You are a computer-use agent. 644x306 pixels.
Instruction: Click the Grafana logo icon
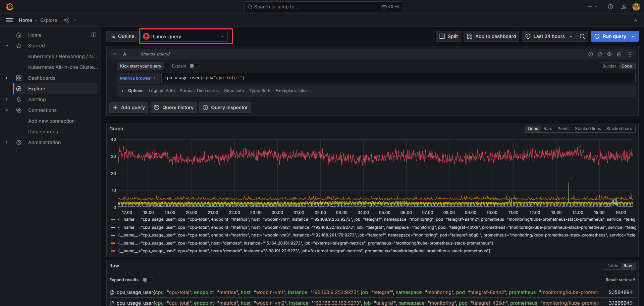coord(9,7)
